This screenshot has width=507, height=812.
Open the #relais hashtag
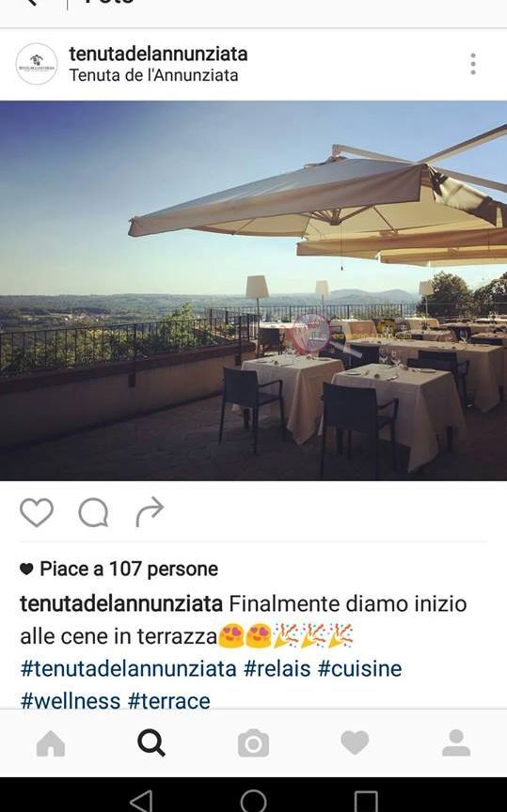coord(277,668)
